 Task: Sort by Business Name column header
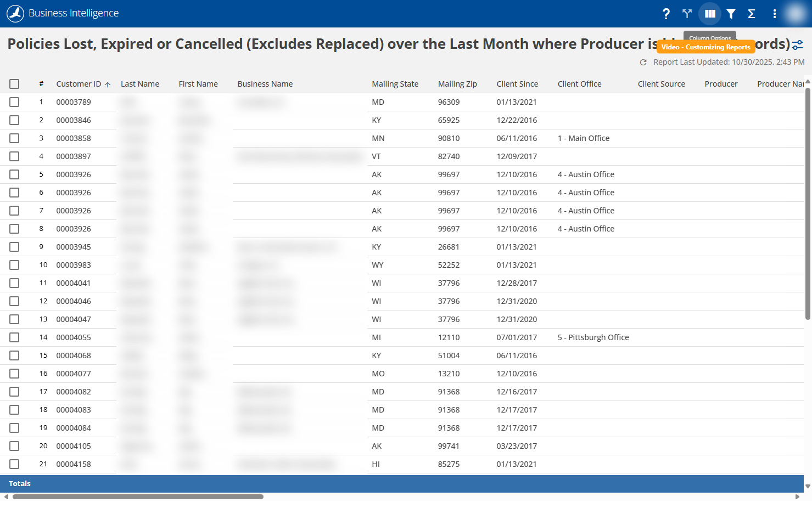pos(265,84)
